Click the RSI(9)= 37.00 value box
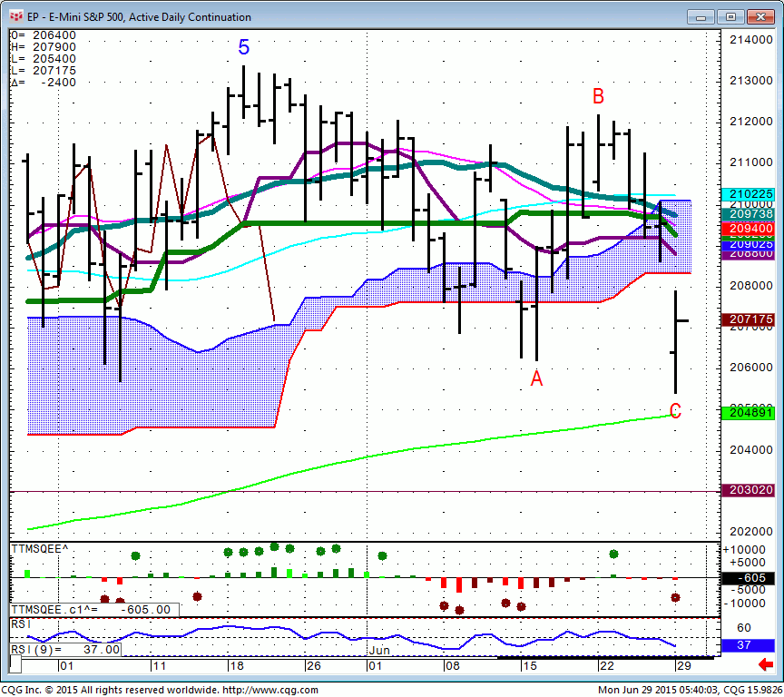 (x=65, y=650)
